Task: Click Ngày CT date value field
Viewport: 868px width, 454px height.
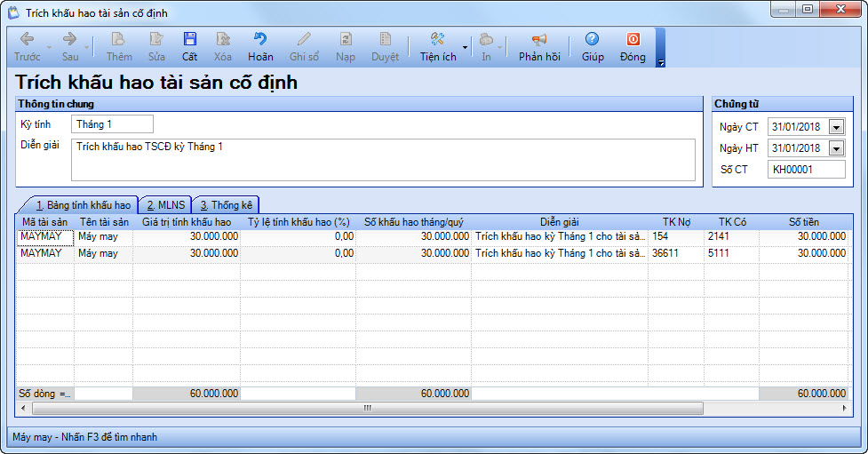Action: (x=798, y=127)
